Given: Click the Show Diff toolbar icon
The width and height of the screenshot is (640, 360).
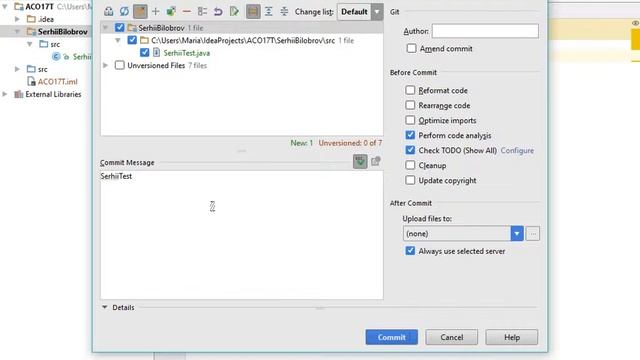Looking at the screenshot, I should (109, 11).
